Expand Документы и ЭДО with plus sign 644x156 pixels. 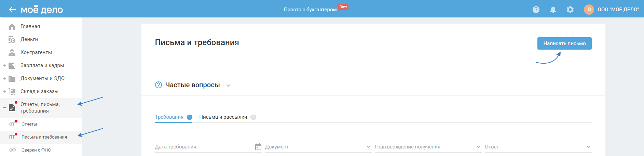[x=5, y=79]
